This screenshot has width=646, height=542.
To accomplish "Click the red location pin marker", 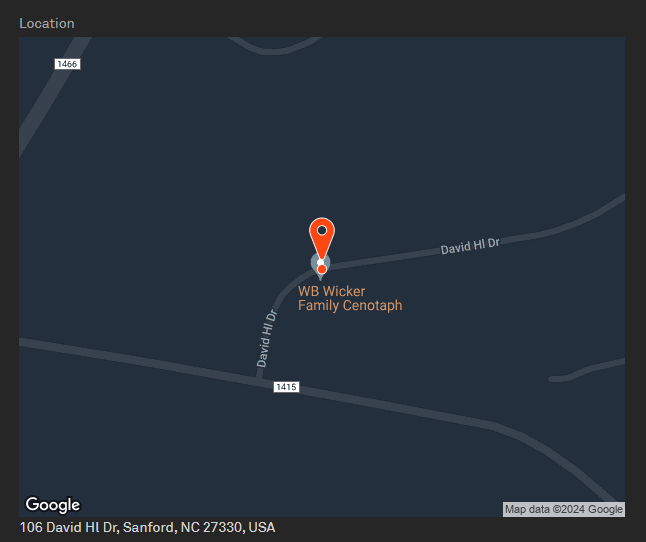I will click(x=322, y=240).
